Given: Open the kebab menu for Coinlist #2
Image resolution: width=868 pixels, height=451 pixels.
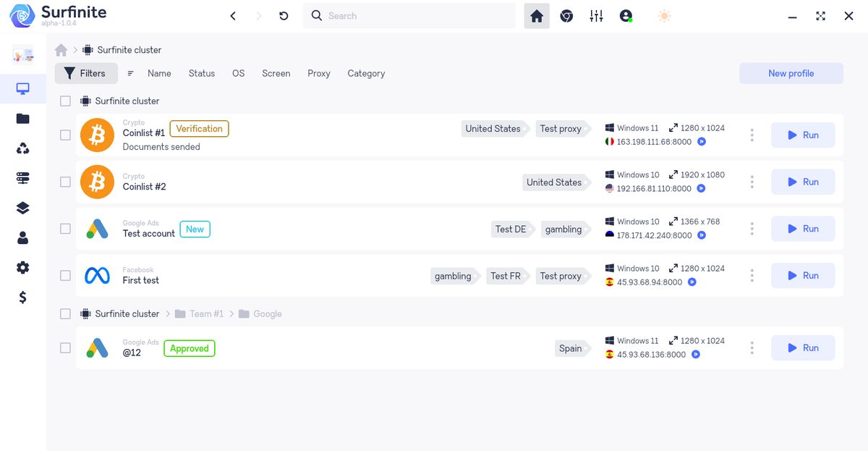Looking at the screenshot, I should tap(752, 182).
